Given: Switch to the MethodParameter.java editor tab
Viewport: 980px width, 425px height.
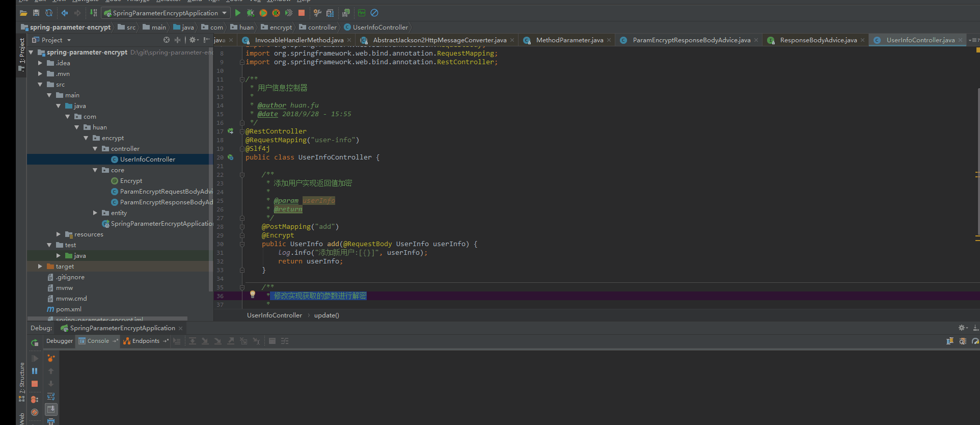Looking at the screenshot, I should (569, 40).
